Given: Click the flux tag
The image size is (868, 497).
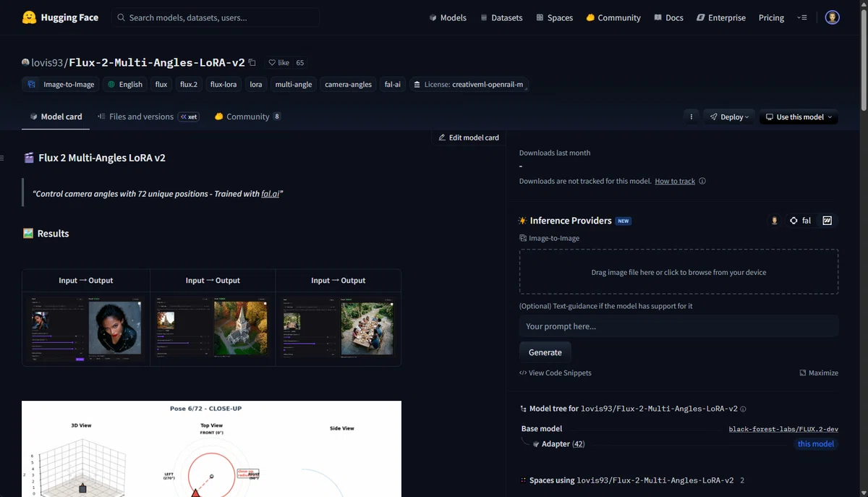Looking at the screenshot, I should (161, 84).
